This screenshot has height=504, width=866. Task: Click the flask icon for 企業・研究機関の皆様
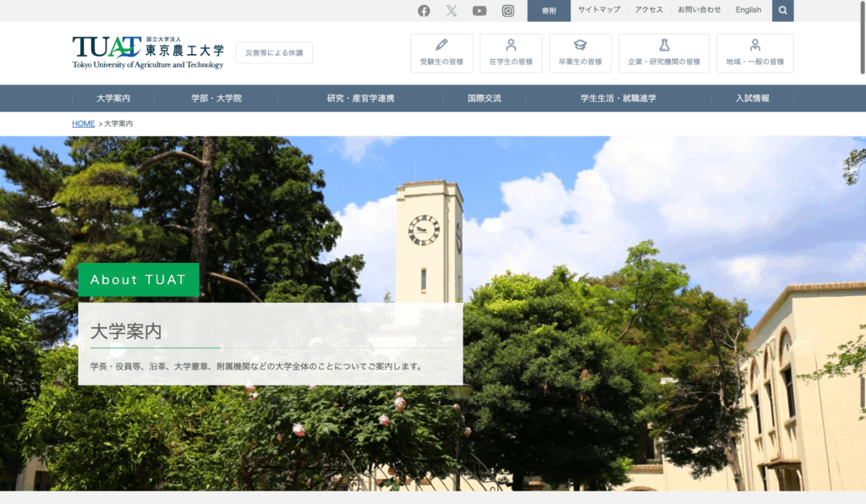664,46
